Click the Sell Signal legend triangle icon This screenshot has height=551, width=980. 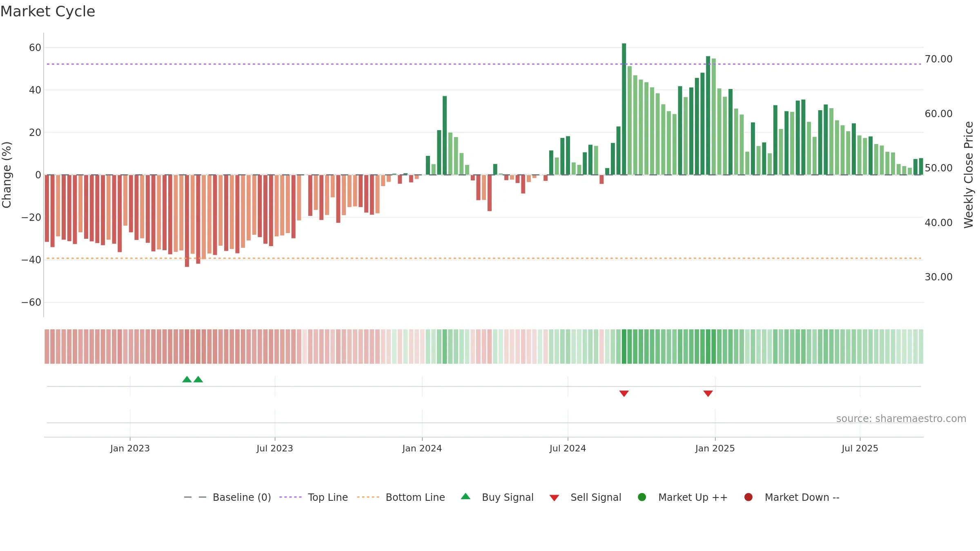554,498
